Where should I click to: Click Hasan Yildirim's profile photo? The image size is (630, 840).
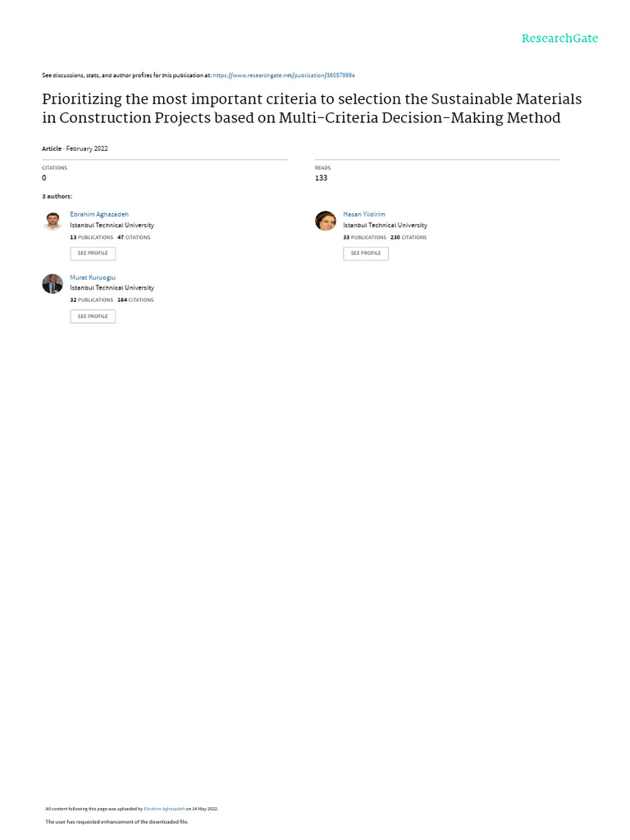325,221
